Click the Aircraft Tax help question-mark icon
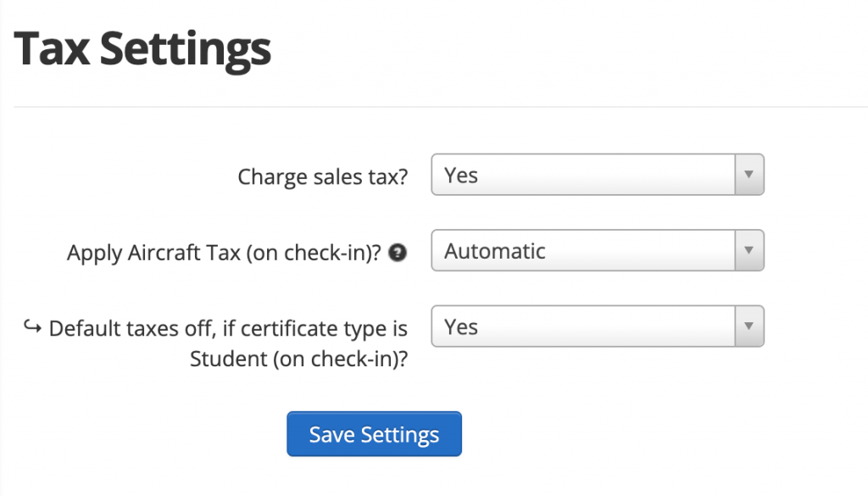The width and height of the screenshot is (868, 496). 394,253
